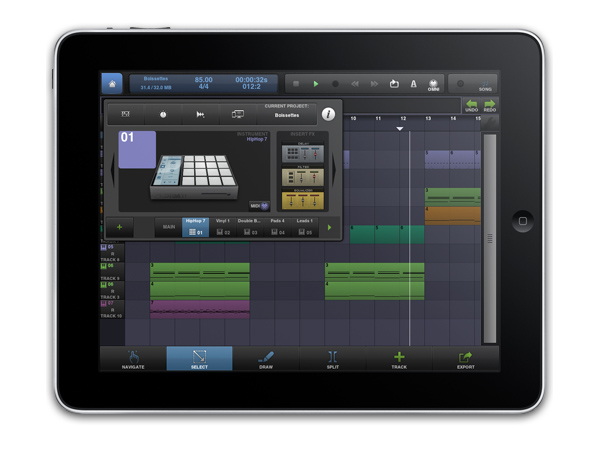Viewport: 600px width, 450px height.
Task: Open the Equalizer insert effect
Action: pyautogui.click(x=303, y=199)
